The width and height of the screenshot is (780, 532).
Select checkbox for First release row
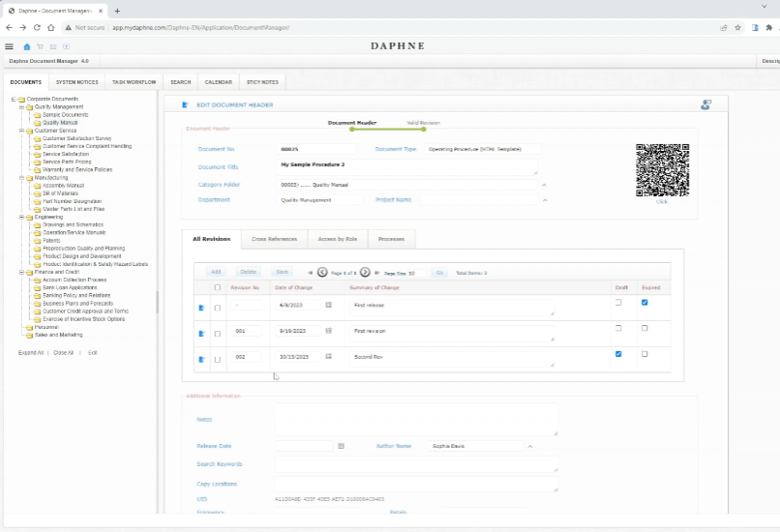pyautogui.click(x=218, y=309)
